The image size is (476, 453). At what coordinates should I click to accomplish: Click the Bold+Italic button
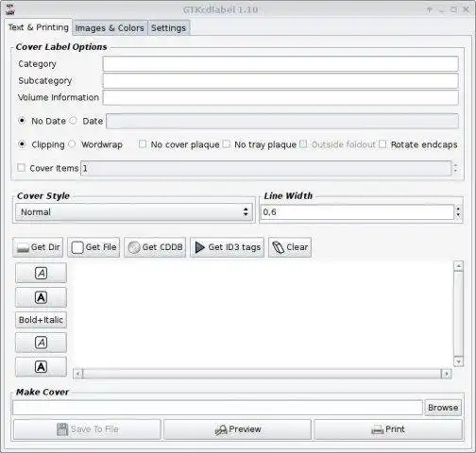pos(41,320)
